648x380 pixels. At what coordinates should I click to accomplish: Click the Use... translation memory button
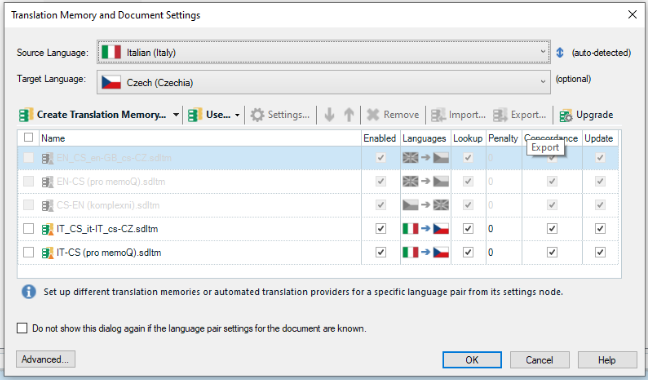(x=209, y=115)
